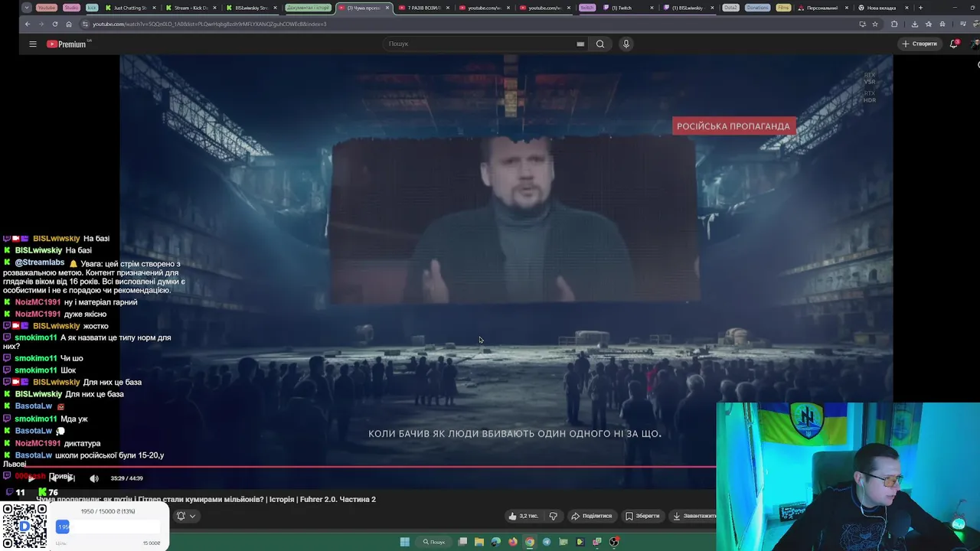Click the video title 'Чума пропаганди'
The image size is (980, 551).
207,499
